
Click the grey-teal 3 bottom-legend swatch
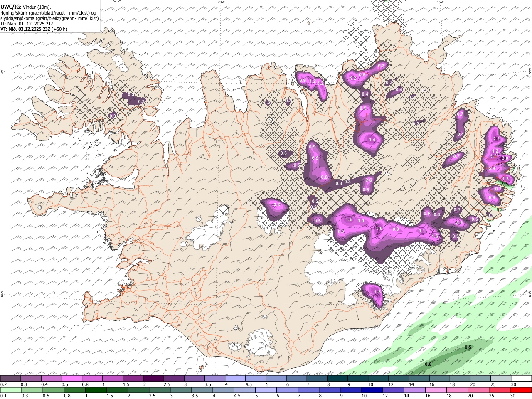(x=181, y=390)
